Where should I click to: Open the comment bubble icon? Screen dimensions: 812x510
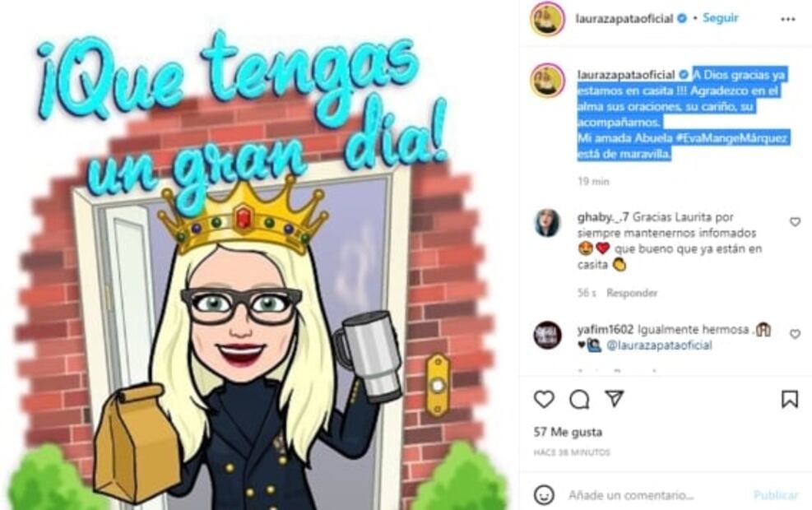579,399
